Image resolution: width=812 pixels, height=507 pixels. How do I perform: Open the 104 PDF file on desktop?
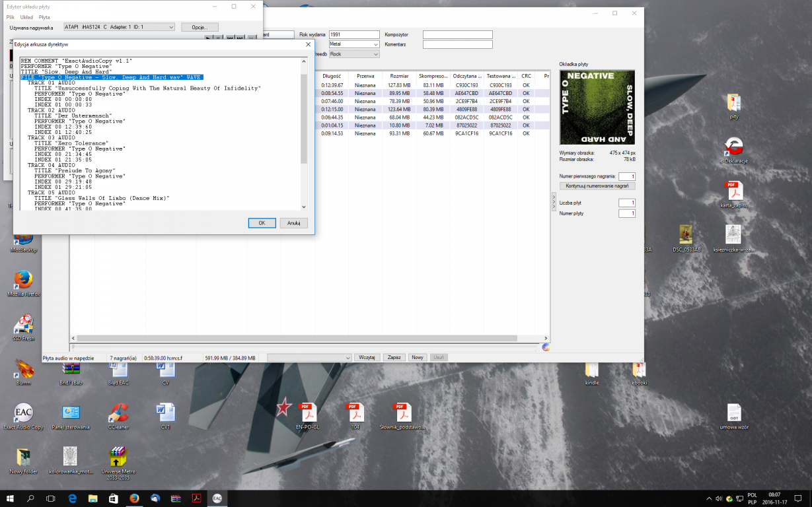click(x=355, y=417)
